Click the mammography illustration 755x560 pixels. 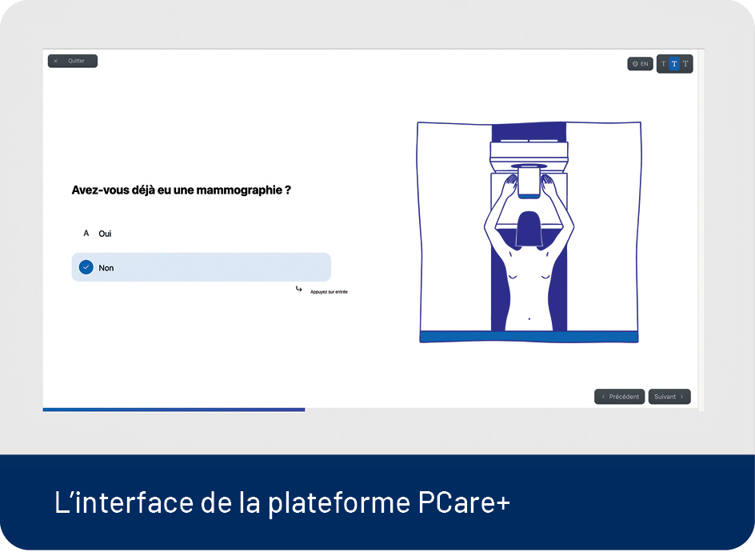[x=529, y=232]
